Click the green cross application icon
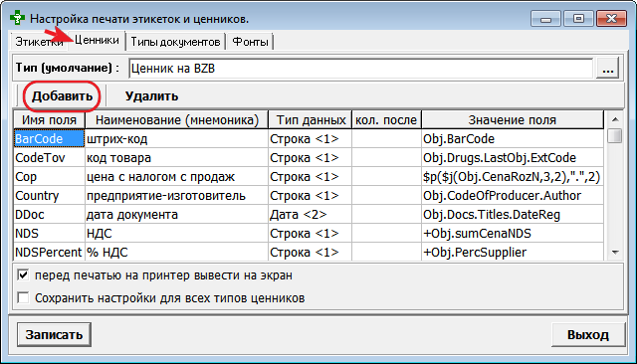This screenshot has width=637, height=364. click(x=18, y=18)
